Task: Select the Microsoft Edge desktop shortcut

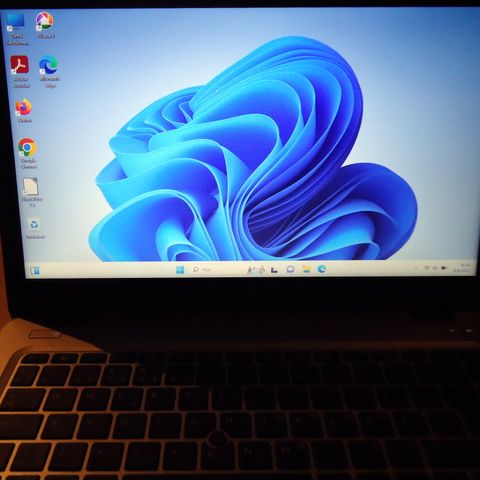Action: coord(49,71)
